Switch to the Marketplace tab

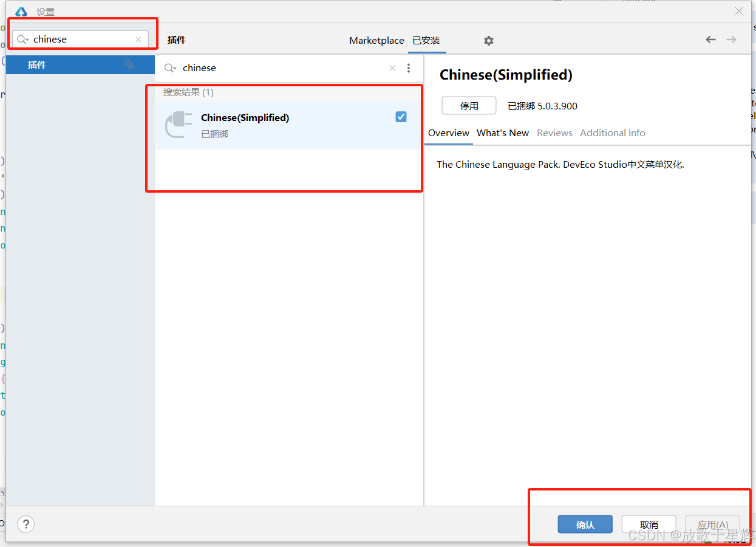pyautogui.click(x=376, y=41)
